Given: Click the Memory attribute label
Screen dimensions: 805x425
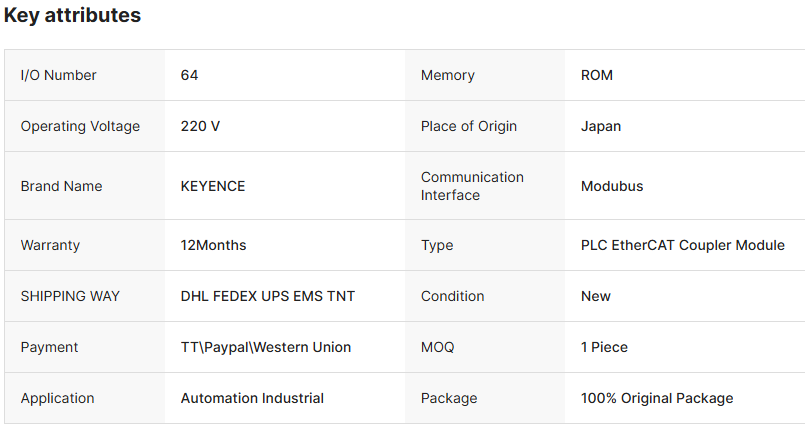Looking at the screenshot, I should [447, 75].
